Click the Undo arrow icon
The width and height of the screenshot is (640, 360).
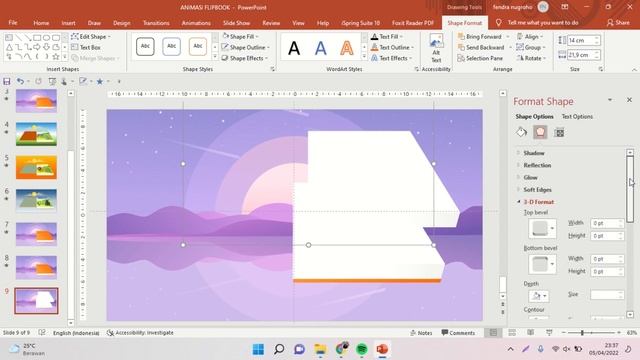pos(20,81)
